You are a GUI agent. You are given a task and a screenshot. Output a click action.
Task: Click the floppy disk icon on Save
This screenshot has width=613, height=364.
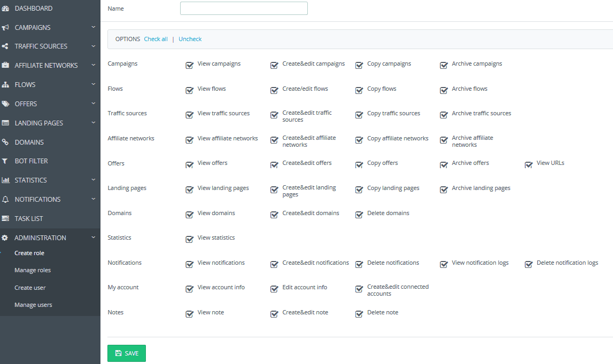click(119, 353)
